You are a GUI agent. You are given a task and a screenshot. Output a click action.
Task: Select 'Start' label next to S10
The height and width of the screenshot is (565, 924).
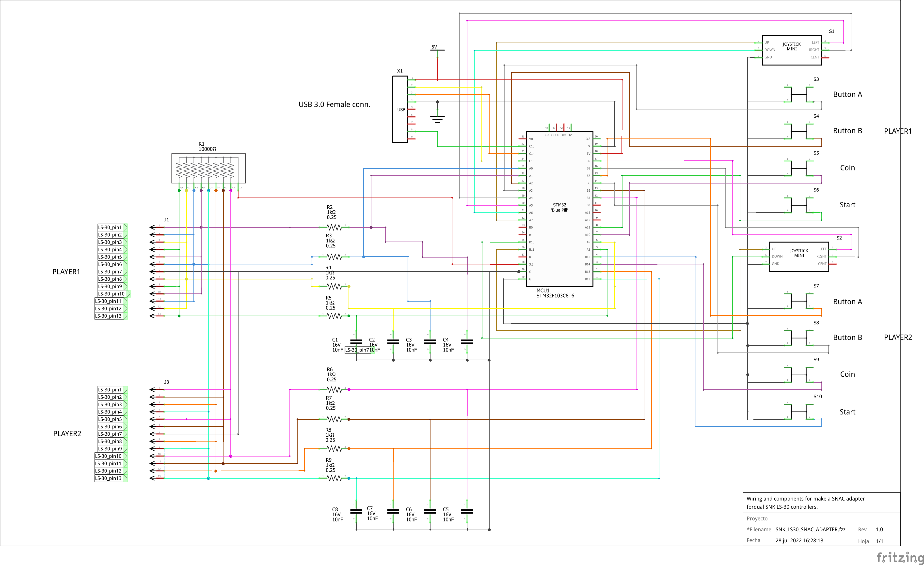coord(847,412)
